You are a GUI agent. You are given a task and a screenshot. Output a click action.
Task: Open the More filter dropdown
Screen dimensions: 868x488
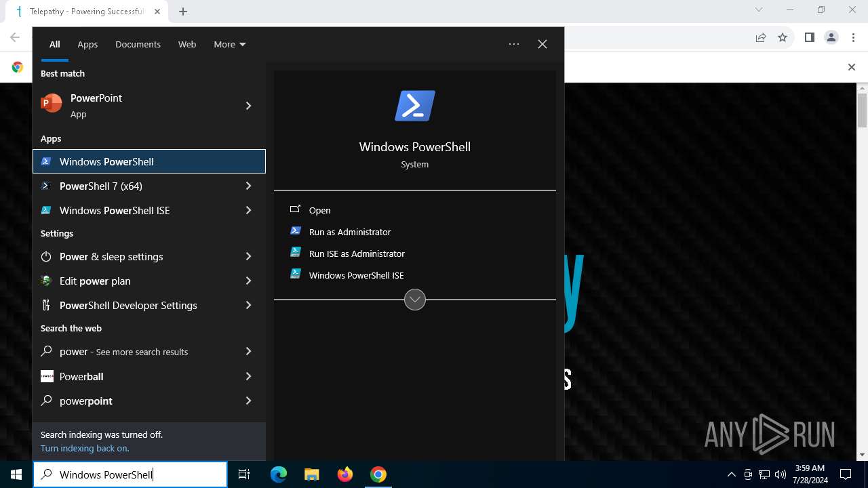click(230, 44)
